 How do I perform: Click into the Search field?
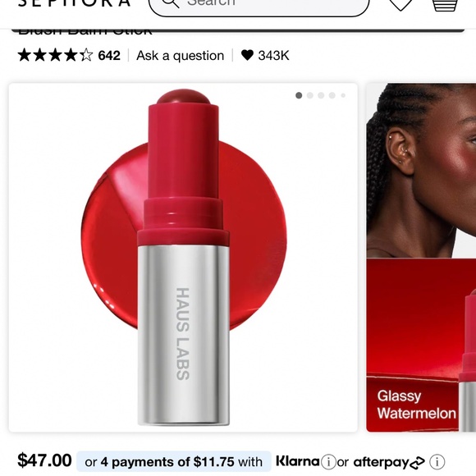coord(259,5)
